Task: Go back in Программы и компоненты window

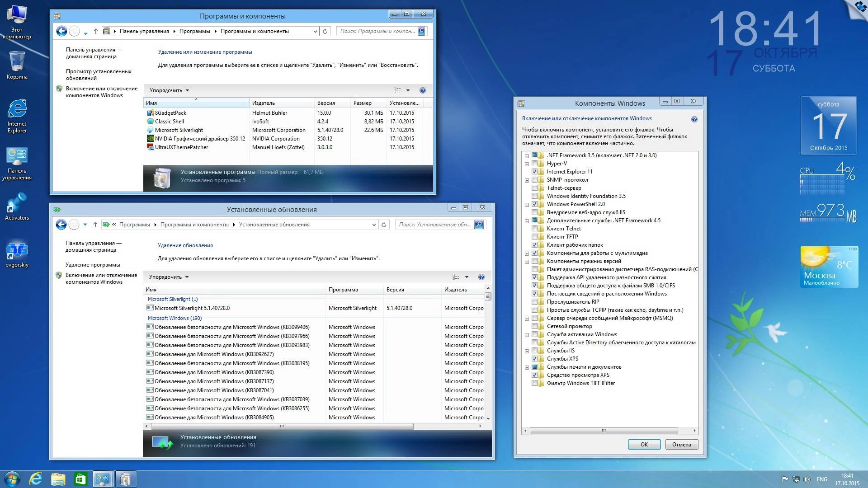Action: (x=61, y=31)
